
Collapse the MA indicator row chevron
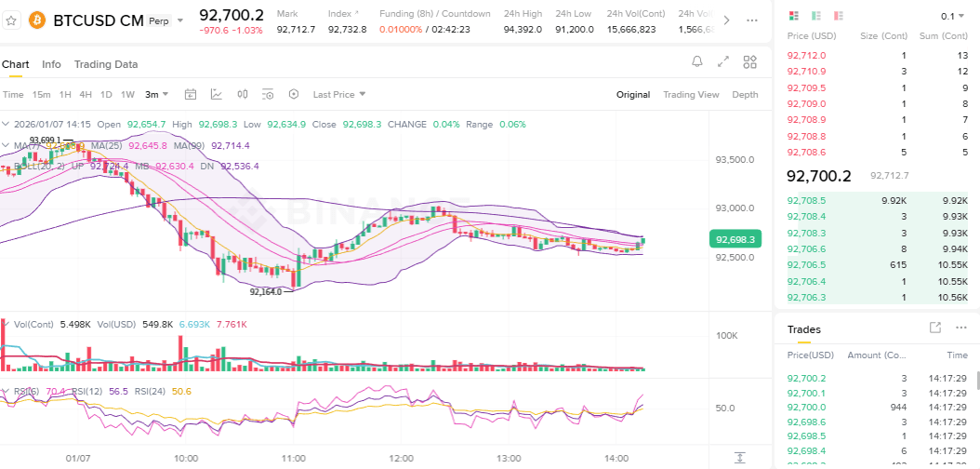click(5, 146)
